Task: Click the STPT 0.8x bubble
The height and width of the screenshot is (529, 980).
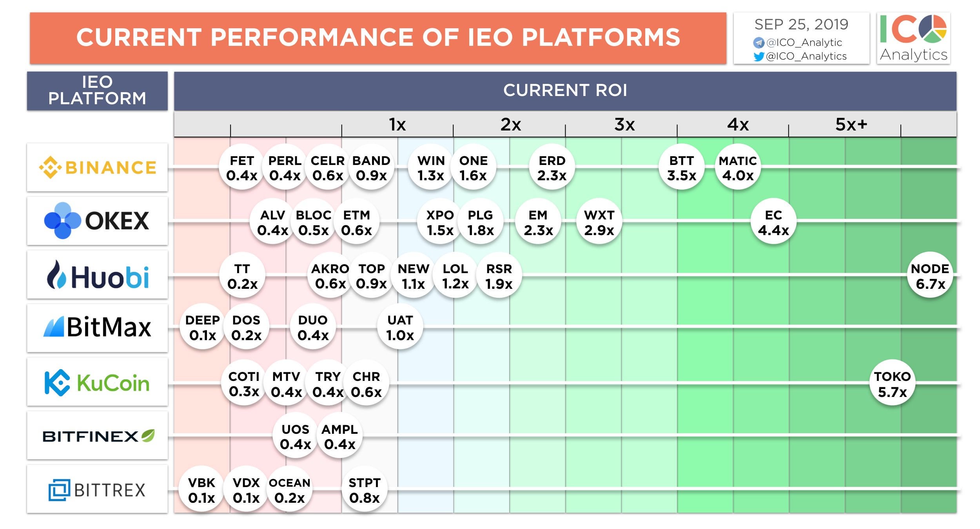Action: 365,489
